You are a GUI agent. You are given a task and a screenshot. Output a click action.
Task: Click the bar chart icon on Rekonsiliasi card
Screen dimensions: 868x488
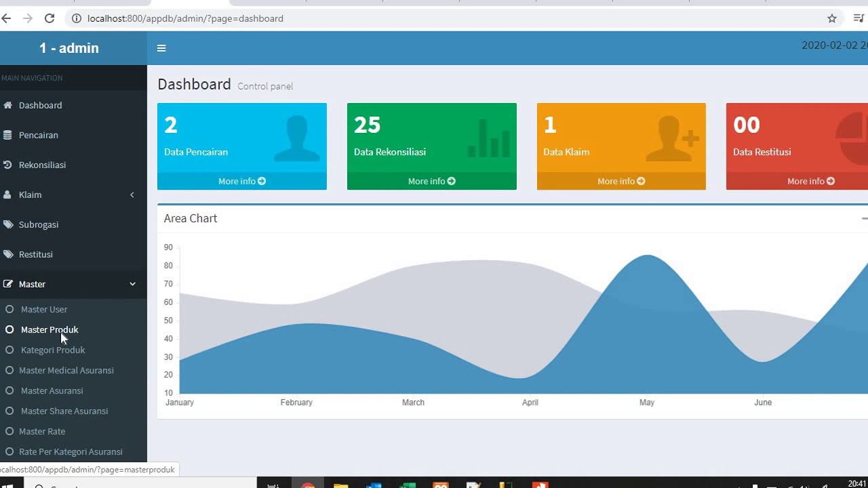(489, 138)
